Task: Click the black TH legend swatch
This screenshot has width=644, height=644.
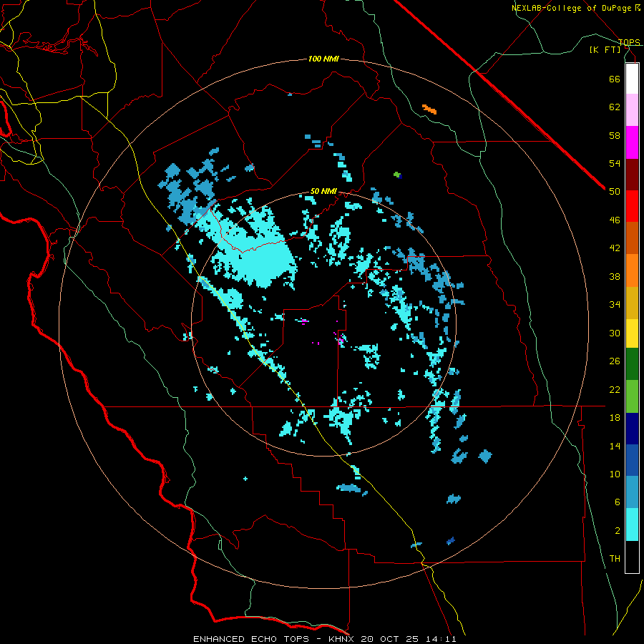Action: click(x=632, y=557)
